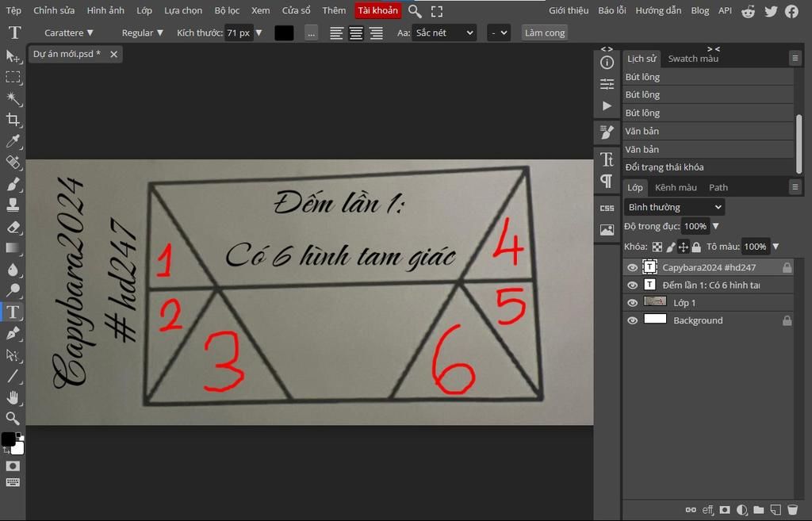Image resolution: width=812 pixels, height=521 pixels.
Task: Select the Zoom tool
Action: click(x=13, y=418)
